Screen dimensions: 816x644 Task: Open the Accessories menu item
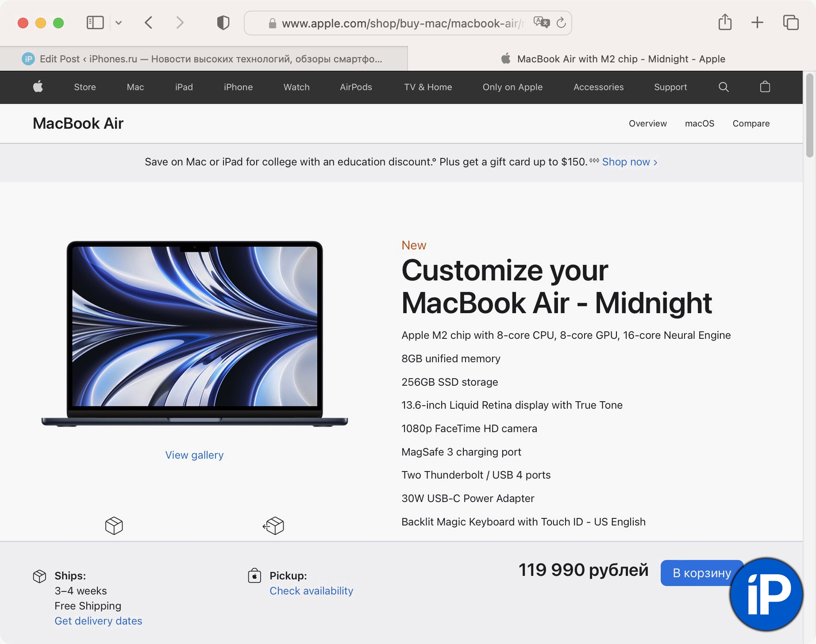598,87
